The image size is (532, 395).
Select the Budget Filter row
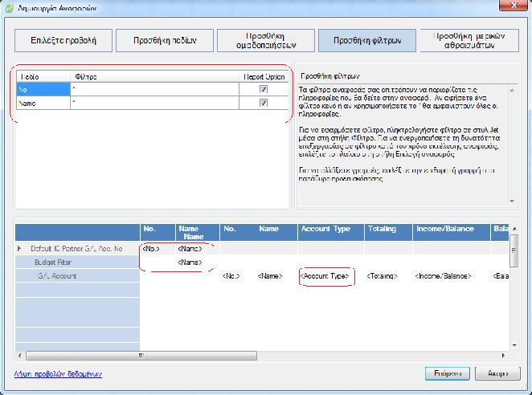tap(77, 262)
